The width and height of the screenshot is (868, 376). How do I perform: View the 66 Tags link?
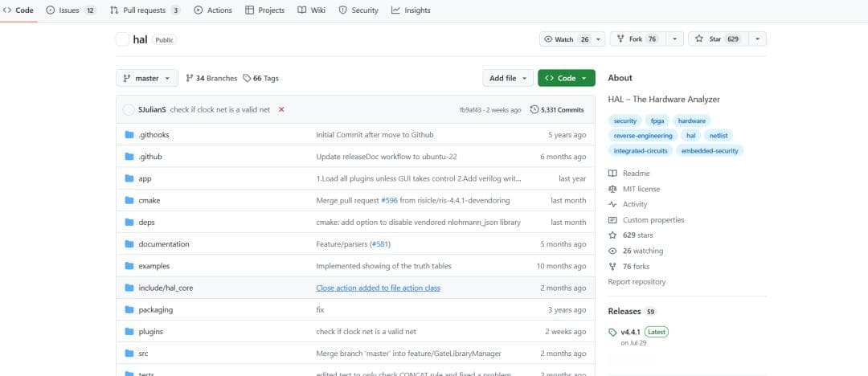(x=260, y=78)
